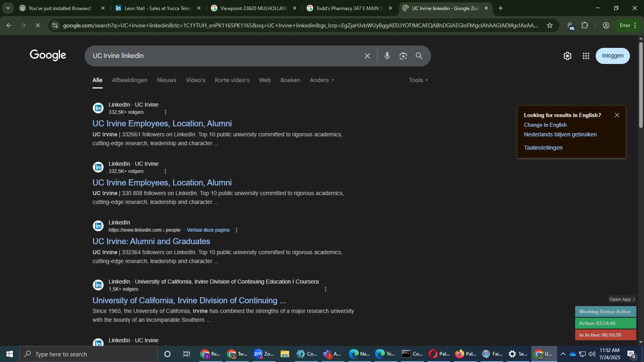Stop loading the page
This screenshot has width=644, height=362.
[37, 25]
